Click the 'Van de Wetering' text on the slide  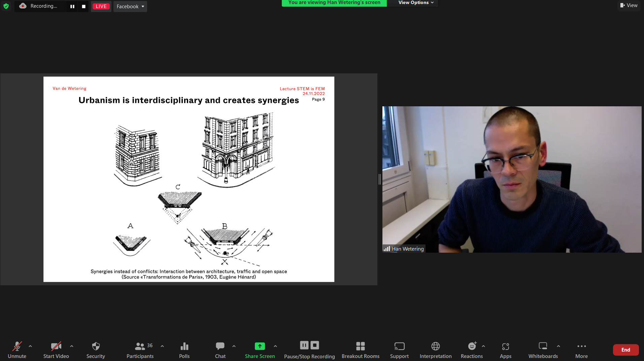pyautogui.click(x=69, y=88)
